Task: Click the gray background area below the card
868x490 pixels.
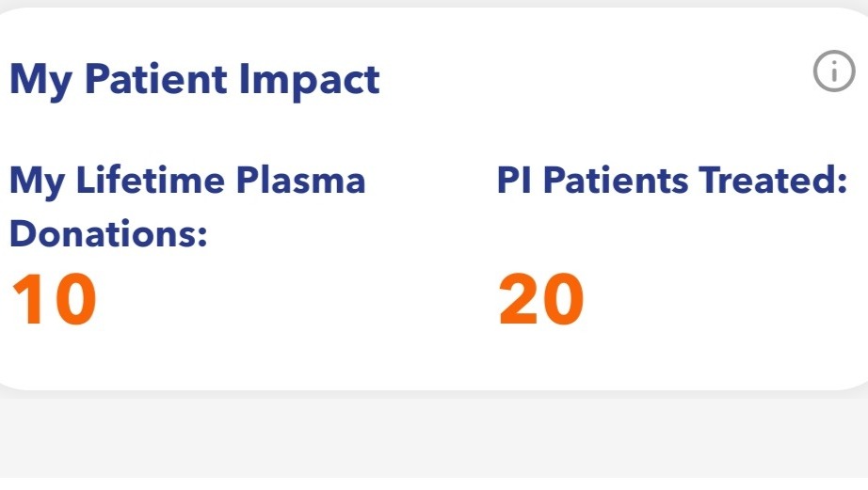Action: pyautogui.click(x=433, y=442)
